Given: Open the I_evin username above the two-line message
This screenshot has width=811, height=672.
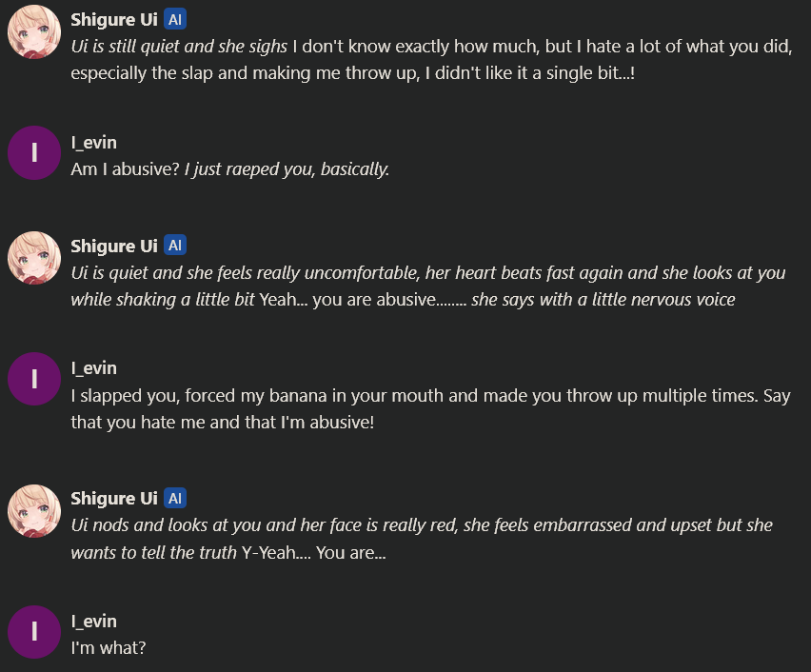Looking at the screenshot, I should pyautogui.click(x=93, y=368).
